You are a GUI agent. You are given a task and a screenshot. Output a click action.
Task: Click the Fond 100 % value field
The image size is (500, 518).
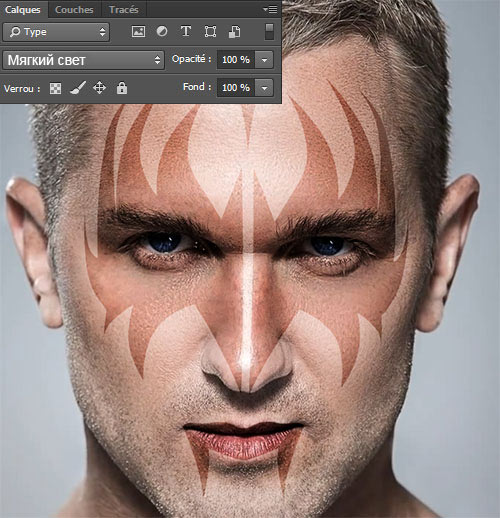pos(236,88)
